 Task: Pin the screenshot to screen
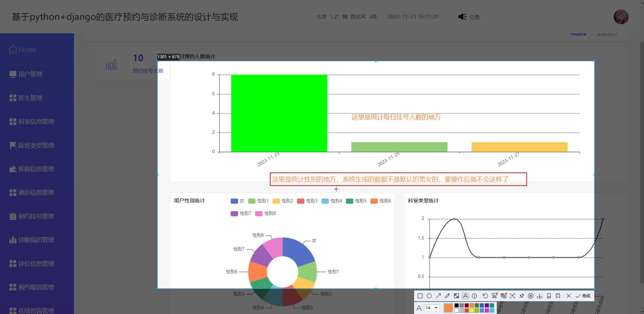pyautogui.click(x=521, y=296)
